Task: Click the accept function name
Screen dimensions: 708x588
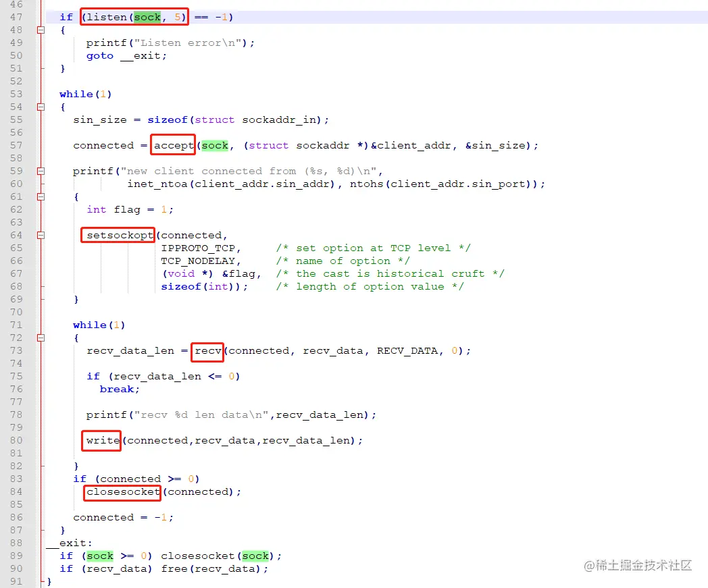Action: (x=174, y=145)
